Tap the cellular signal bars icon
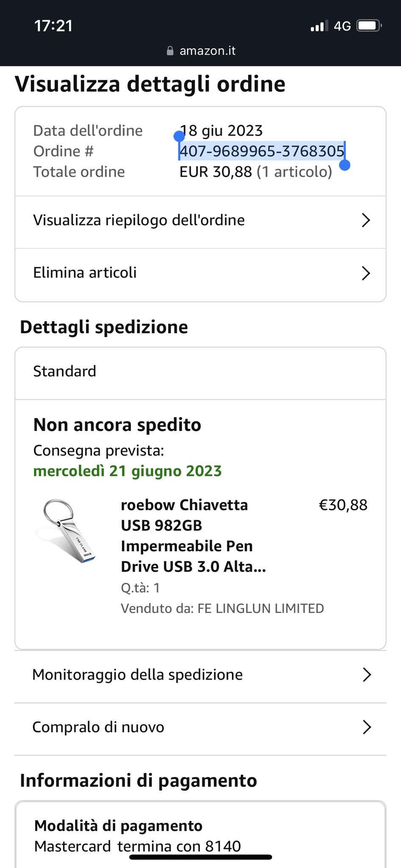The width and height of the screenshot is (401, 868). [319, 26]
